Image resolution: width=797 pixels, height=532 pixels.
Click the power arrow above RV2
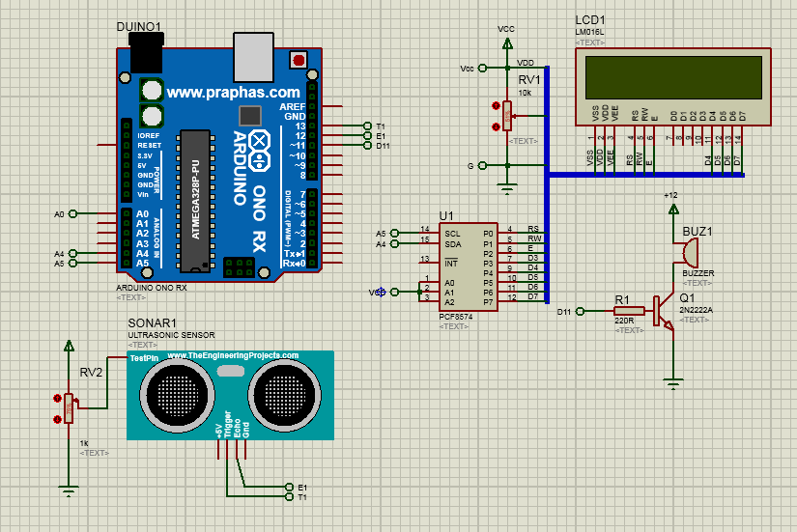(69, 346)
